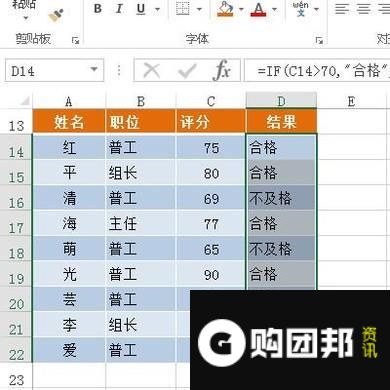
Task: Apply fill color bucket
Action: (225, 9)
